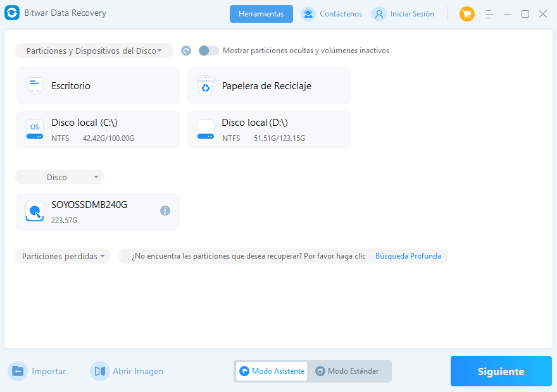Expand the Particiones perdidas dropdown
This screenshot has width=557, height=392.
(x=63, y=256)
